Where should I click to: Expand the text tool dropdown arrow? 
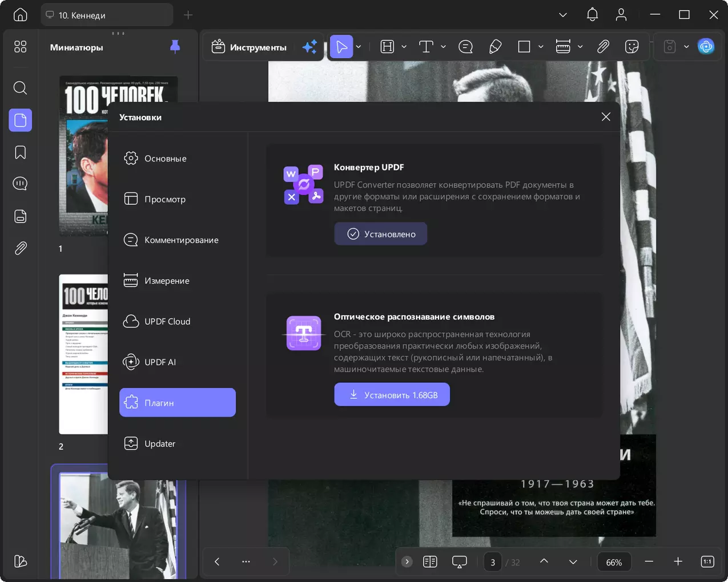point(443,47)
